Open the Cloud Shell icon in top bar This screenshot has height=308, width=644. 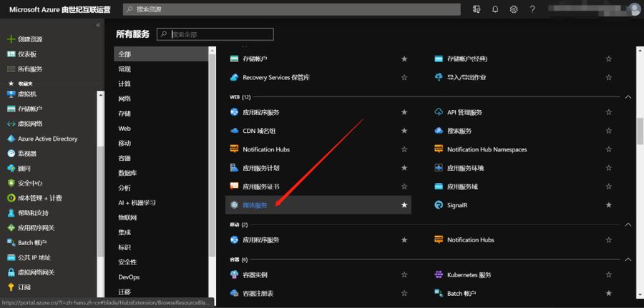[477, 9]
